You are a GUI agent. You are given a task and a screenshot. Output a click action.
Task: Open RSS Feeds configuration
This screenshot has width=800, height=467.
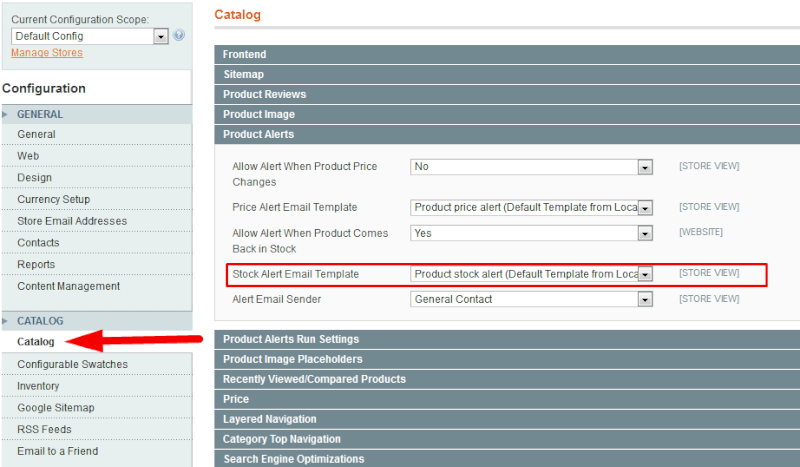coord(44,429)
